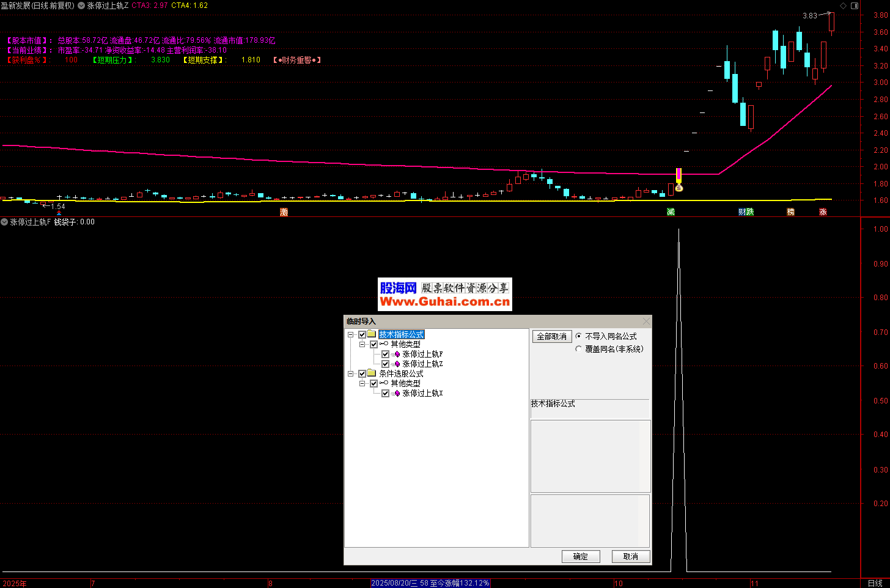Collapse the 条件选股公式 tree node
Screen dimensions: 890x588
point(351,374)
